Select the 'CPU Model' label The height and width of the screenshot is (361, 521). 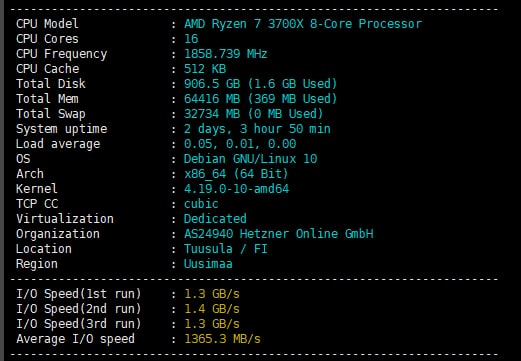pos(47,24)
